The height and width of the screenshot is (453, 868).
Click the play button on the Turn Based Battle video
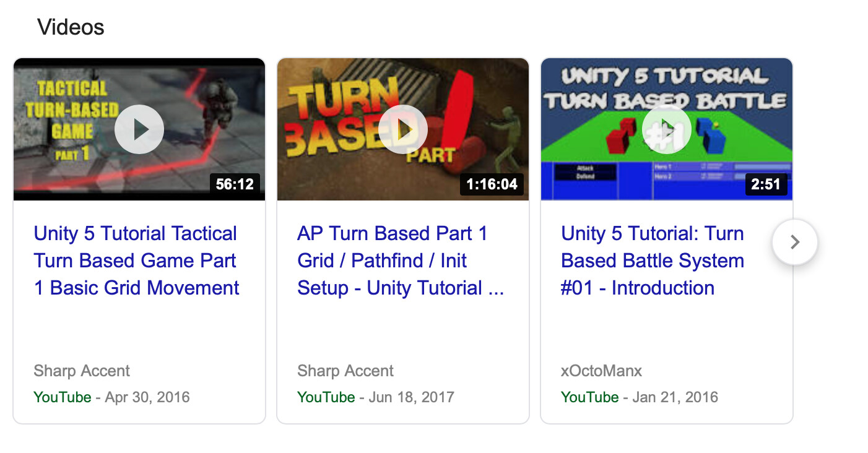(667, 129)
